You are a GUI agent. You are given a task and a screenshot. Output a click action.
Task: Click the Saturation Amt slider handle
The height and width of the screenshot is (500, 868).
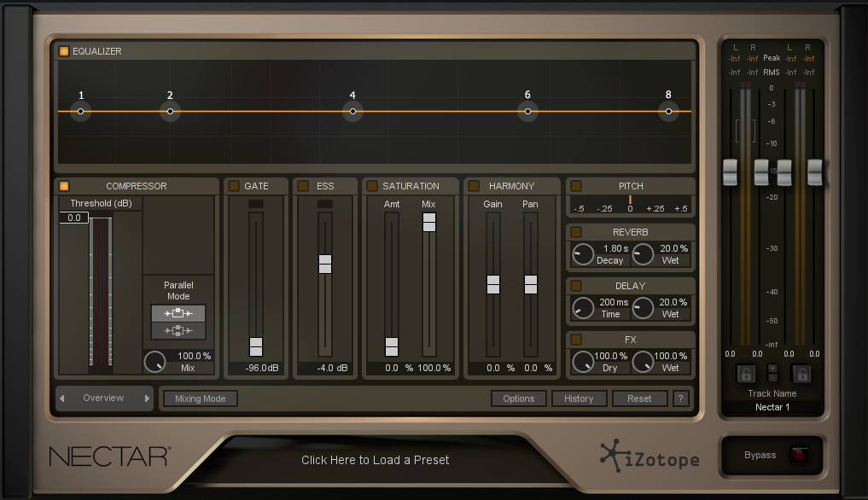coord(392,346)
